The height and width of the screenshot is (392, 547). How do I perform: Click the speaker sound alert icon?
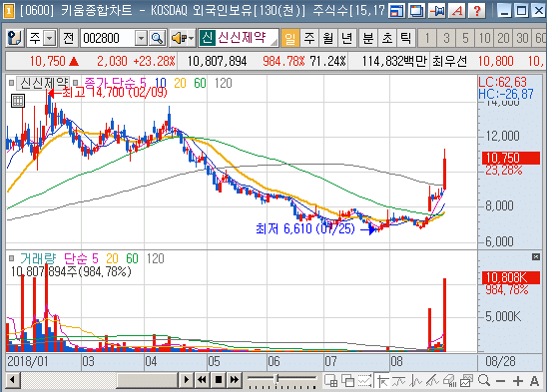pos(179,38)
